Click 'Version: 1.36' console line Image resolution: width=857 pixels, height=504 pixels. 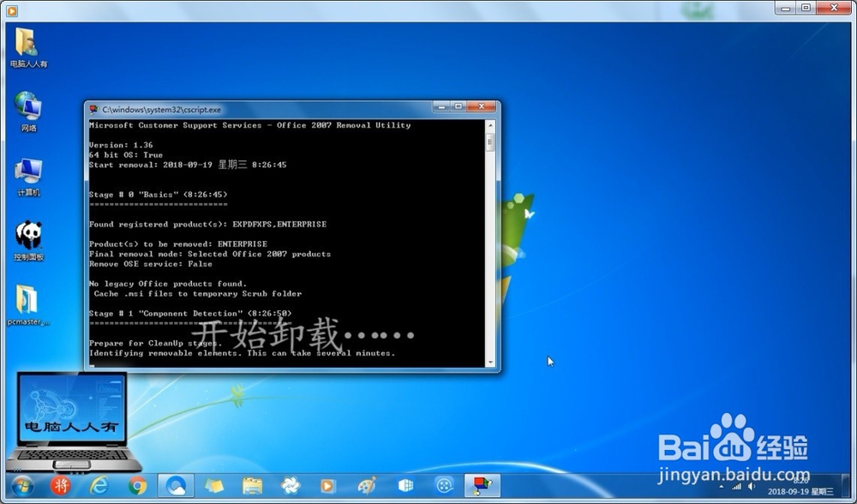121,145
